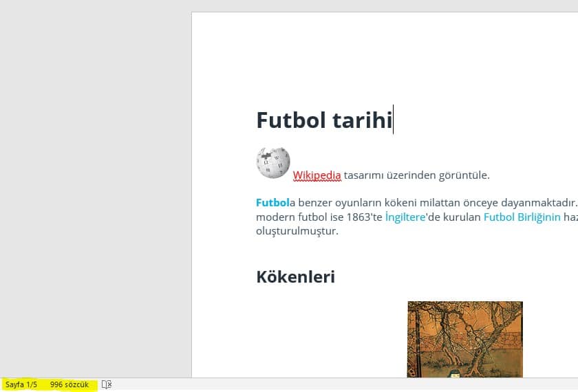578x392 pixels.
Task: Open the page number indicator Sayfa 1/5
Action: [21, 384]
